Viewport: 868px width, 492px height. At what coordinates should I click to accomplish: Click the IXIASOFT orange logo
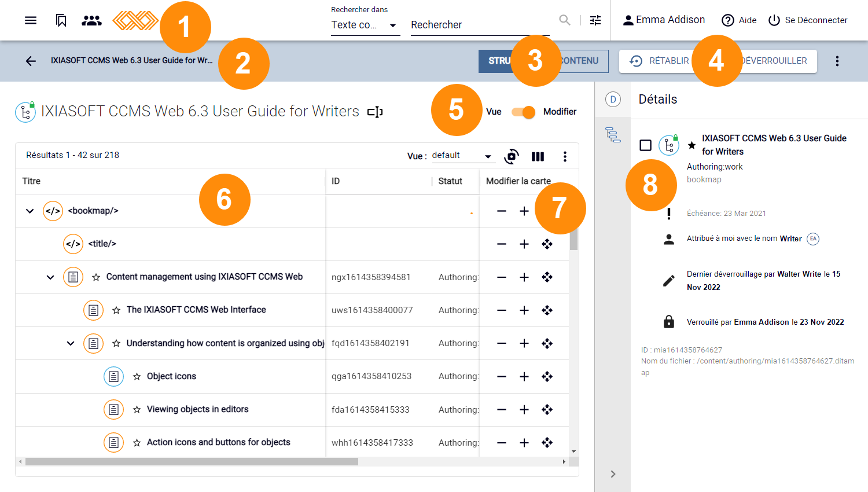pyautogui.click(x=135, y=21)
